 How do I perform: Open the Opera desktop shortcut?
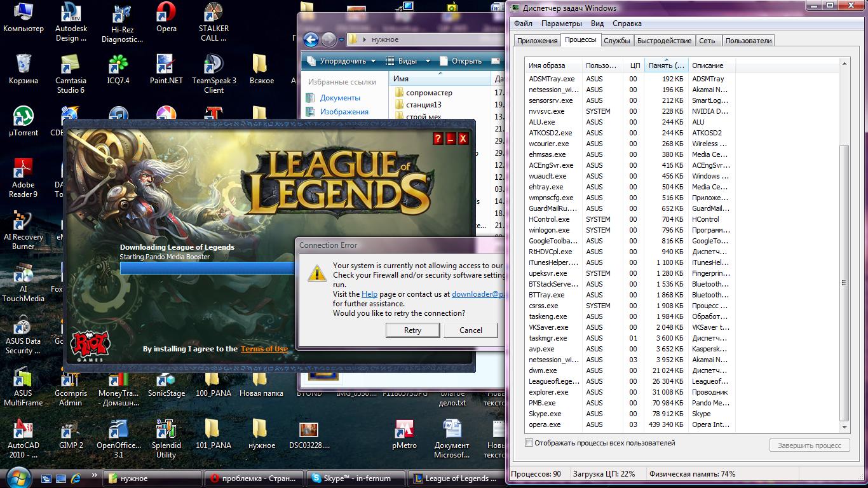click(x=166, y=14)
